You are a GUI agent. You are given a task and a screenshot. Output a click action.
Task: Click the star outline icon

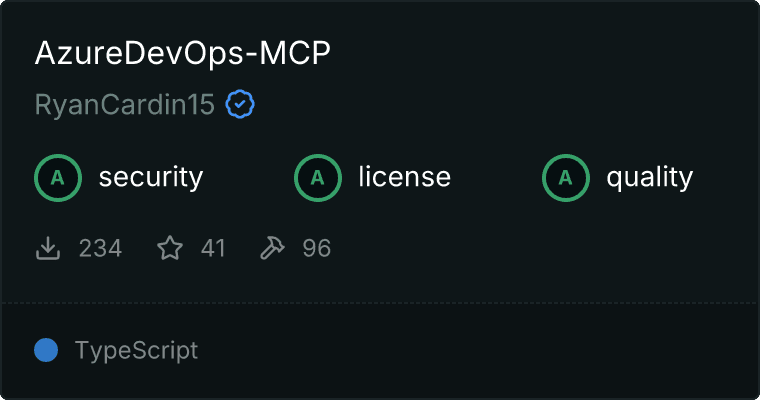(x=170, y=248)
